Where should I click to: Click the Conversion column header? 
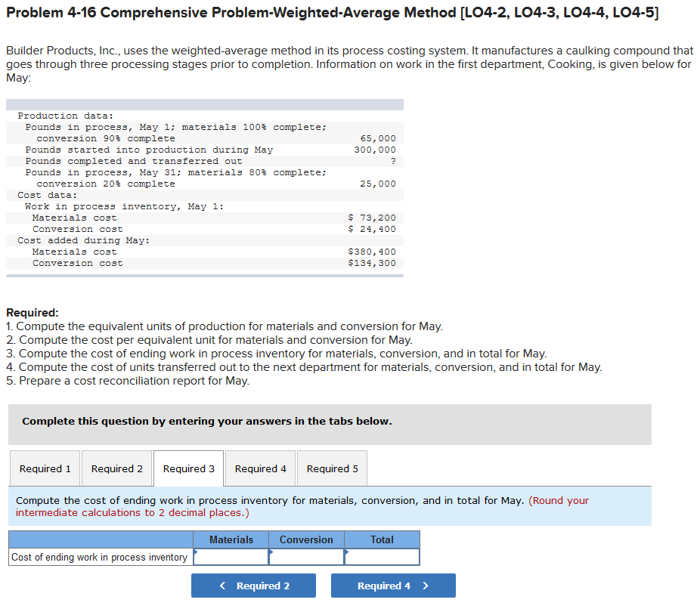[x=306, y=539]
